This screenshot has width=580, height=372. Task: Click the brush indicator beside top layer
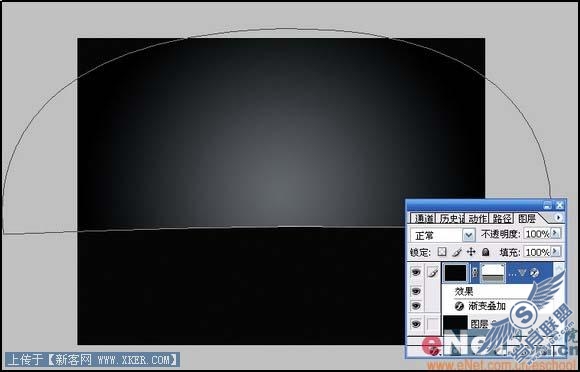pyautogui.click(x=432, y=273)
